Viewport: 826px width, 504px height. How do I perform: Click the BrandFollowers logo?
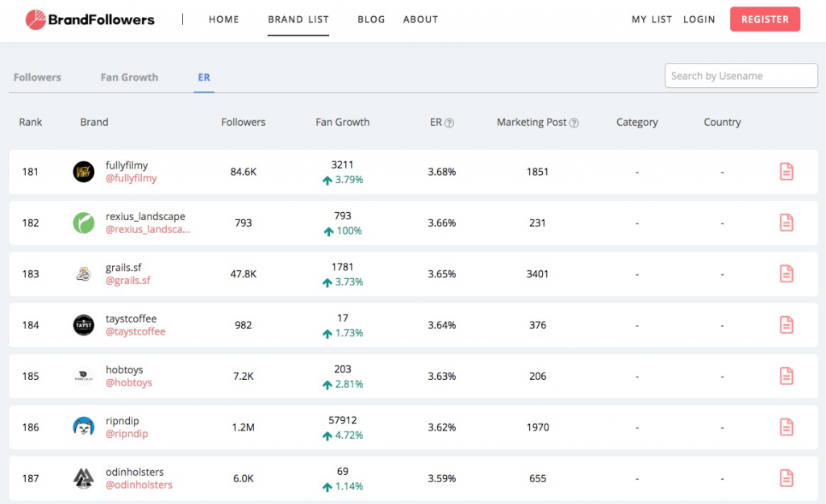90,19
